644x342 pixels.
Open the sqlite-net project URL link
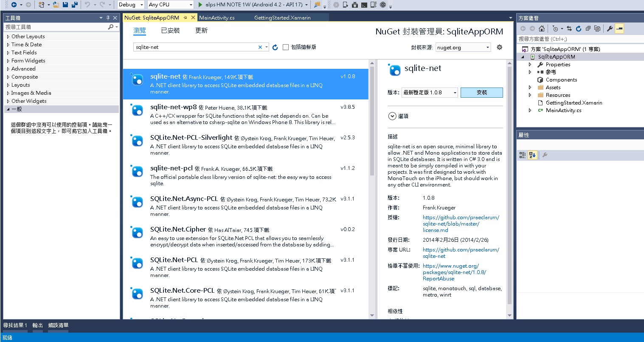(x=461, y=253)
